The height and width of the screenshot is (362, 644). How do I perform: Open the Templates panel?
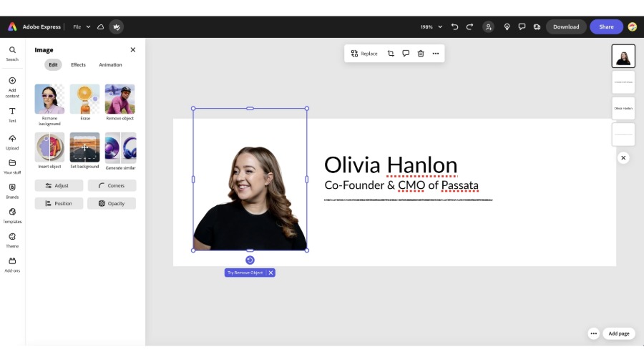pos(12,216)
